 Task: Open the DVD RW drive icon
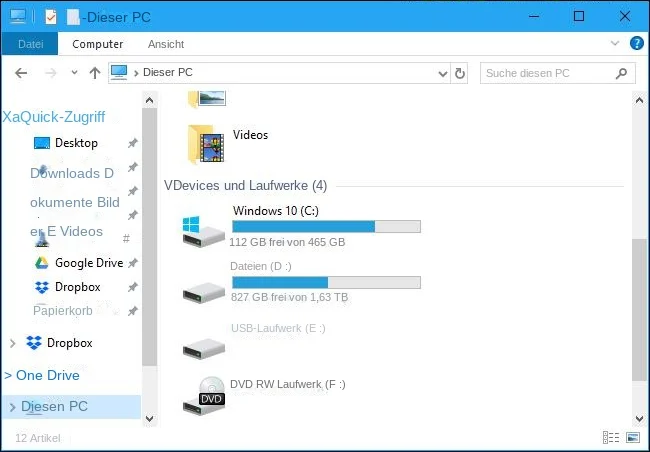coord(204,396)
